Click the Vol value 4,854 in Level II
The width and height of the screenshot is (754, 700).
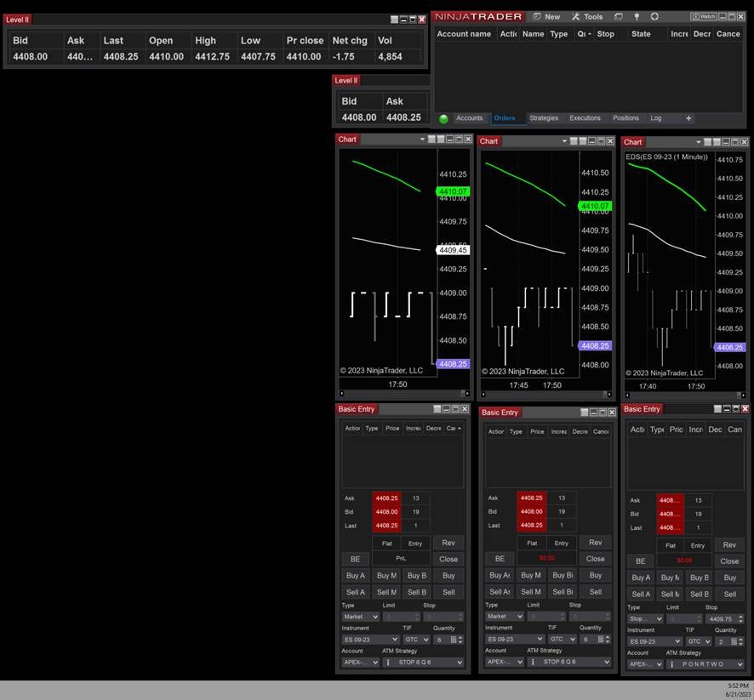coord(390,57)
